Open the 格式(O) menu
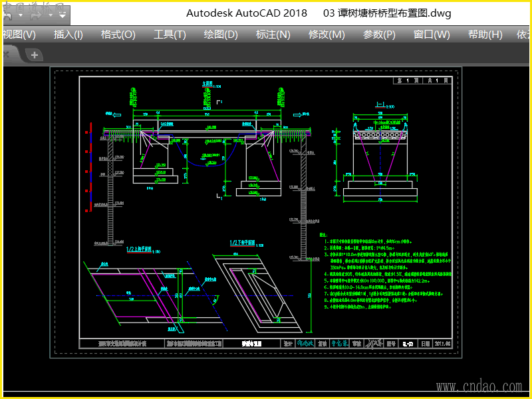Viewport: 532px width, 399px height. click(118, 35)
